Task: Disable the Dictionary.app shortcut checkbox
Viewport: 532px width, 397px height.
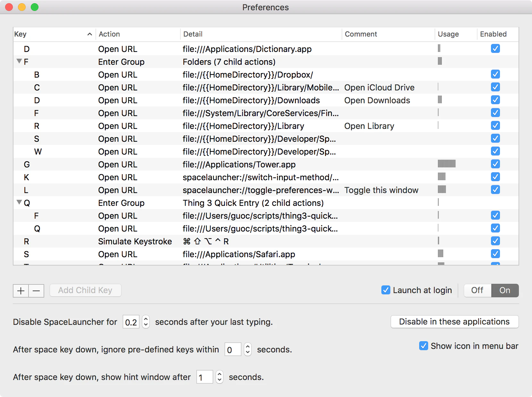Action: (x=495, y=48)
